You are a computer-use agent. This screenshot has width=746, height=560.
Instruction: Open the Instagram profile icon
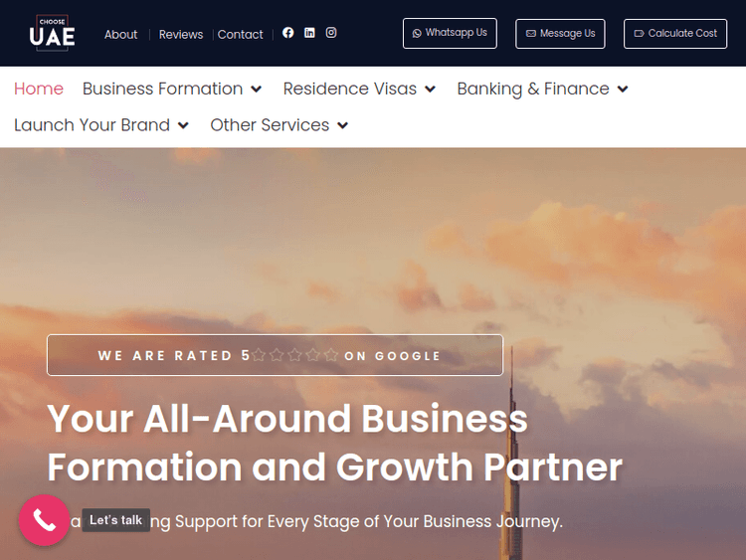[x=331, y=33]
